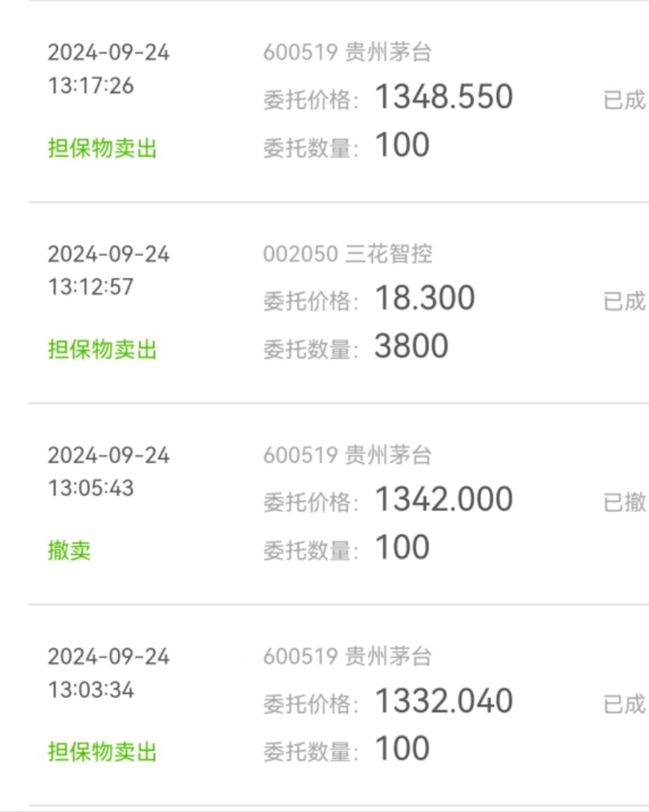Tap 担保物卖出 label under the 13:17:26 order
The width and height of the screenshot is (649, 812).
point(102,148)
